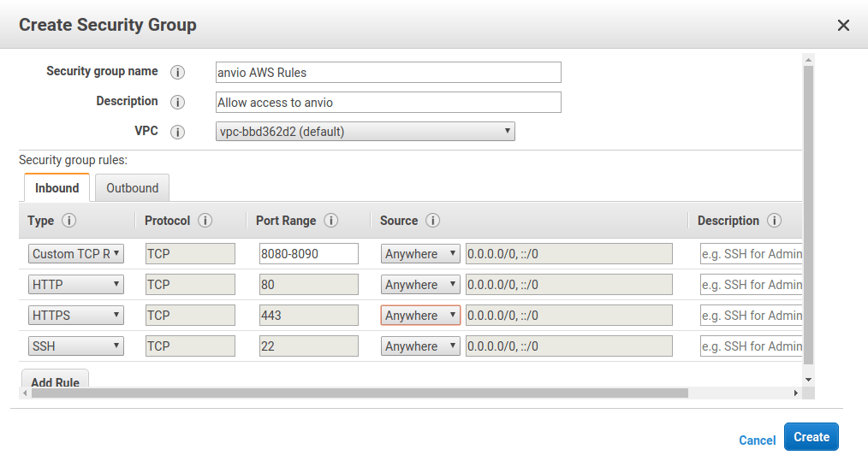
Task: Click Protocol TCP field in SSH row
Action: pos(190,346)
